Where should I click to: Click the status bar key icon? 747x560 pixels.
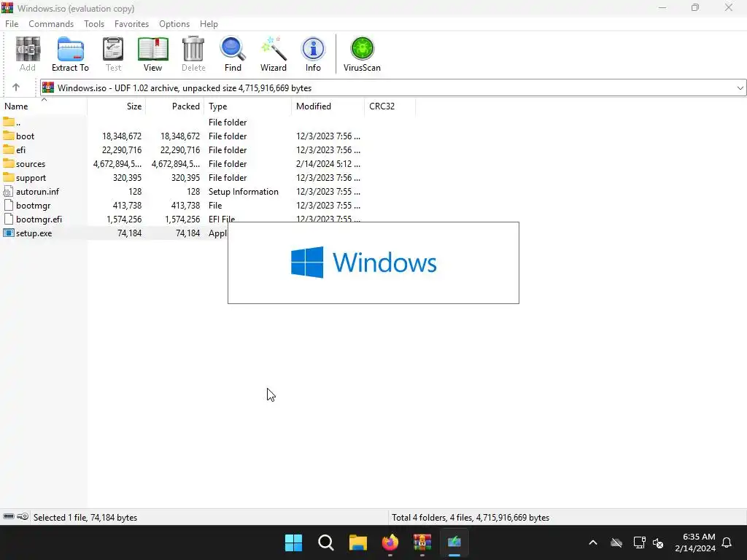coord(23,517)
